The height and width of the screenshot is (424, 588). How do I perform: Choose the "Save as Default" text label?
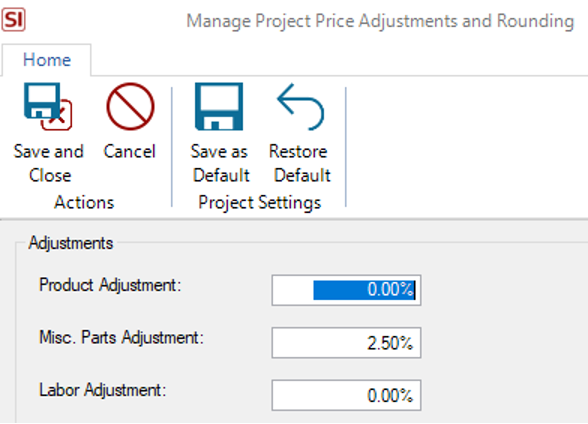pyautogui.click(x=220, y=163)
